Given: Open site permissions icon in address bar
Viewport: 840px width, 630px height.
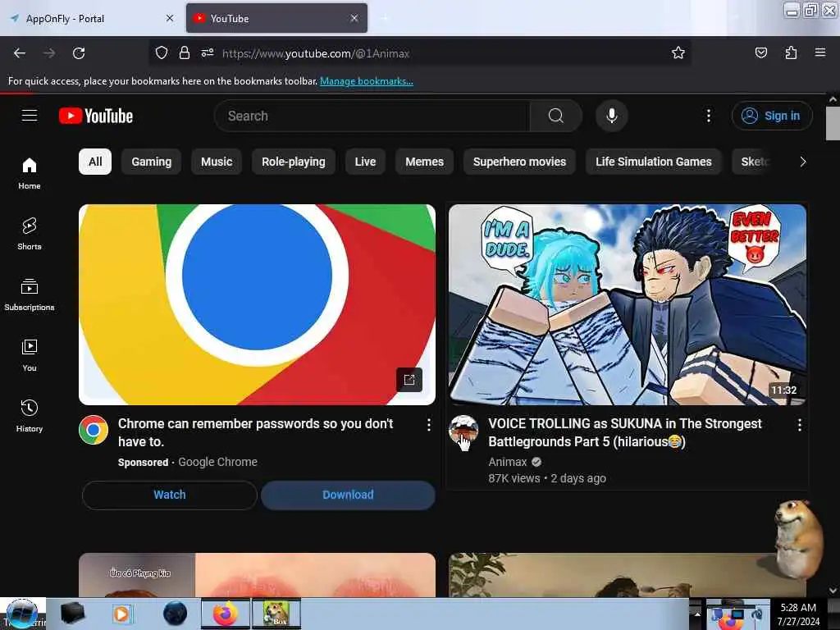Looking at the screenshot, I should [208, 53].
